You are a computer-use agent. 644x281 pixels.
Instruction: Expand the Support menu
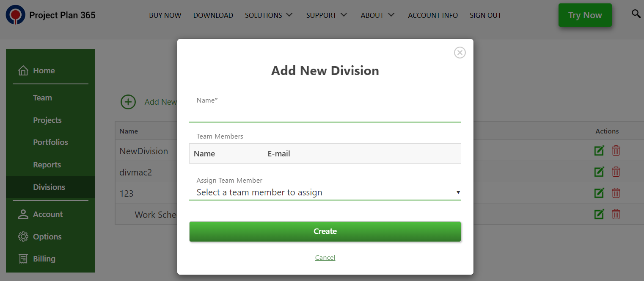click(x=326, y=15)
